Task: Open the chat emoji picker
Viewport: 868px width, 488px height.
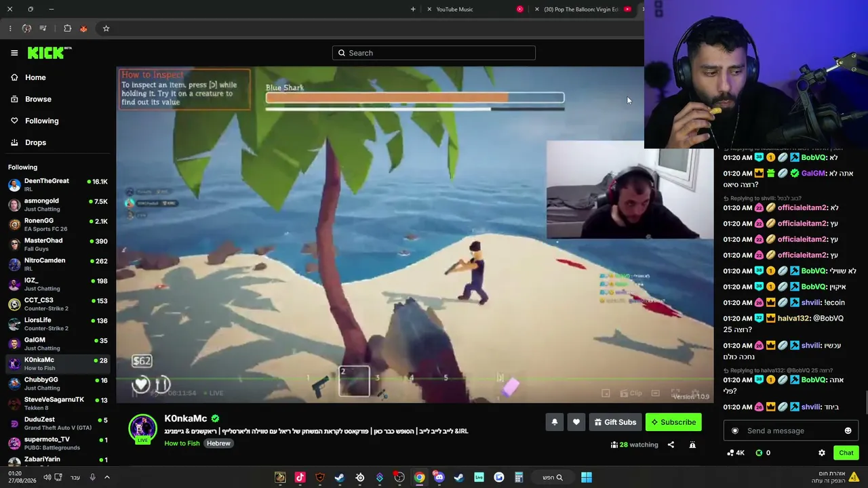Action: pos(848,431)
